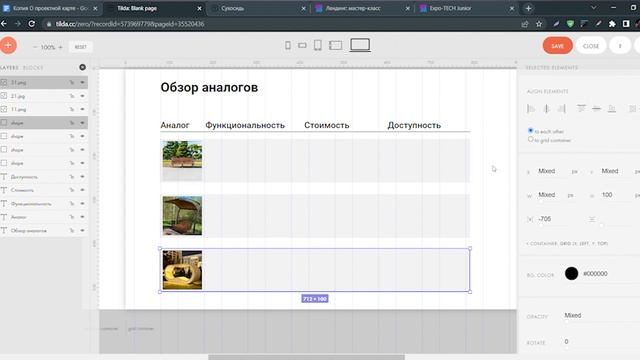Hide the Доступность layer via eye icon
Screen dimensions: 640x360
coord(82,177)
